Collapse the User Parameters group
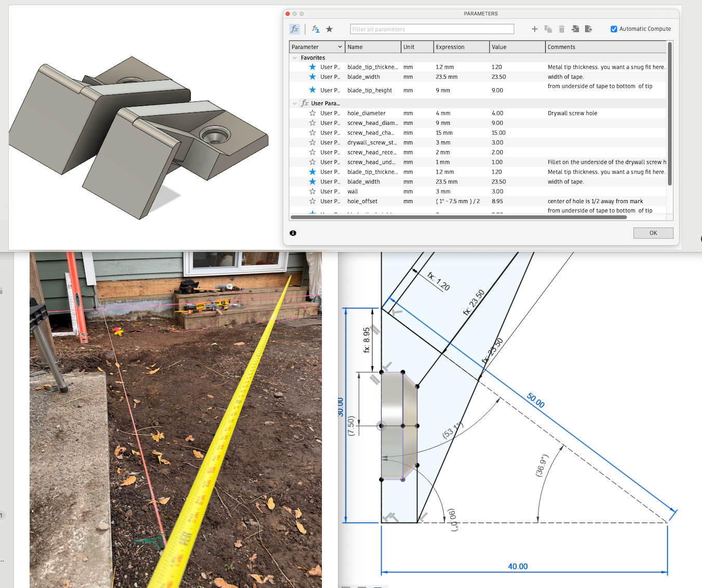Viewport: 702px width, 588px height. [295, 103]
